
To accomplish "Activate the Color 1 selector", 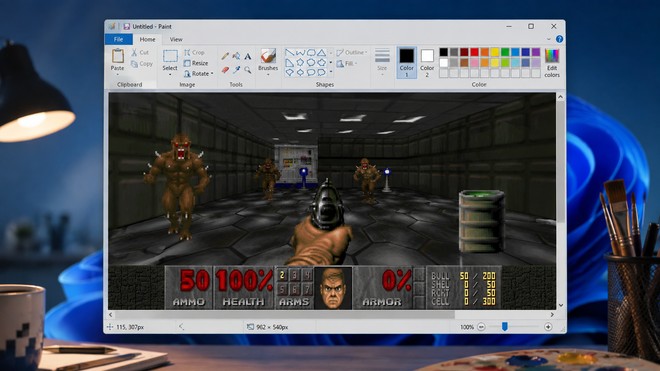I will pos(407,62).
